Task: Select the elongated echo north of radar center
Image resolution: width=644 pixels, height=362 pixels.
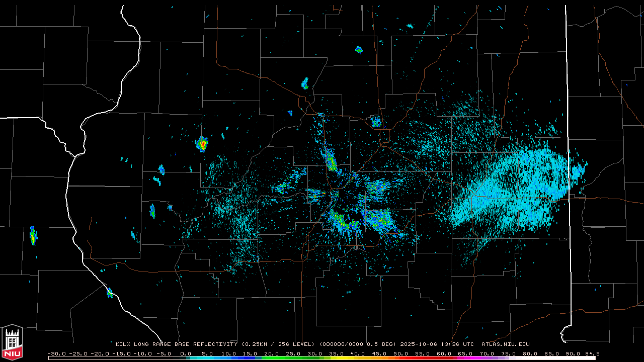Action: tap(331, 161)
